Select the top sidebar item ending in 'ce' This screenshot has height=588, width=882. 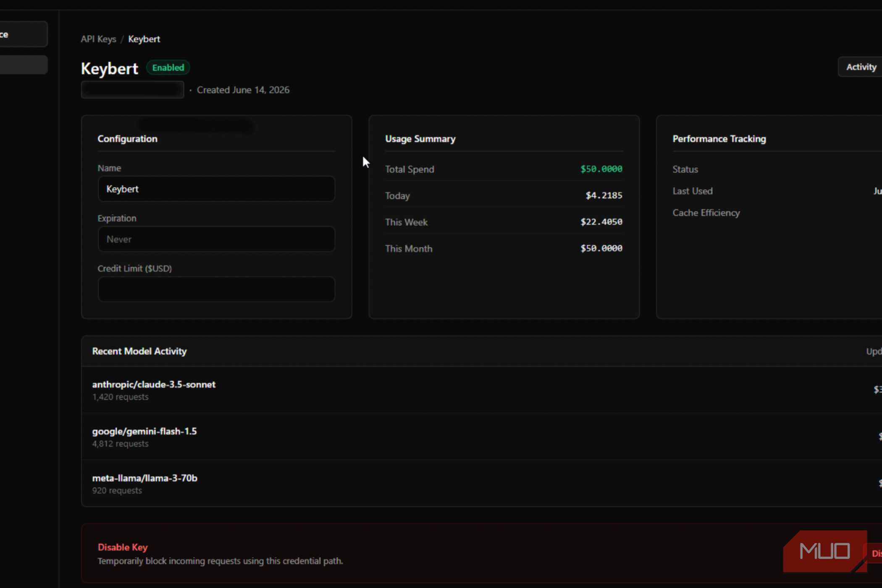24,34
